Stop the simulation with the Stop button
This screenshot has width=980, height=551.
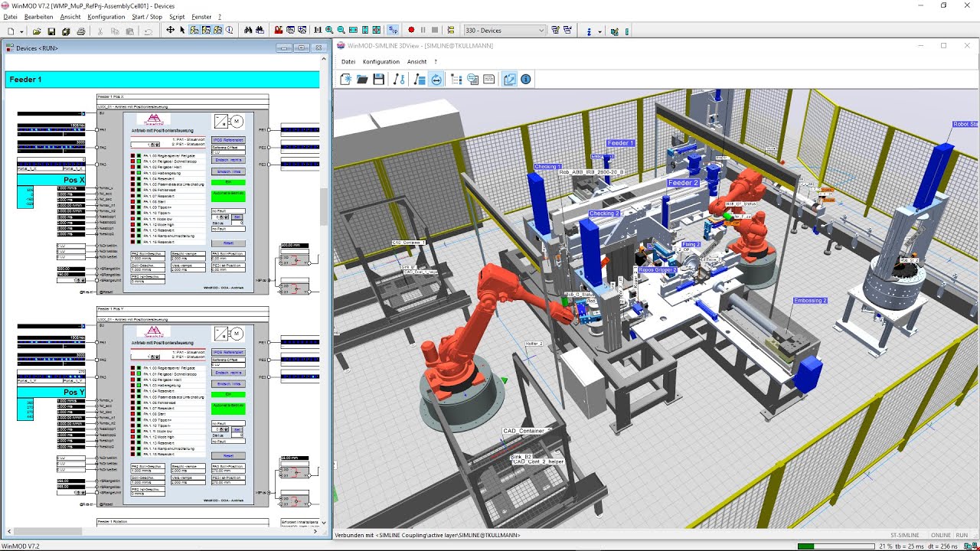(435, 31)
